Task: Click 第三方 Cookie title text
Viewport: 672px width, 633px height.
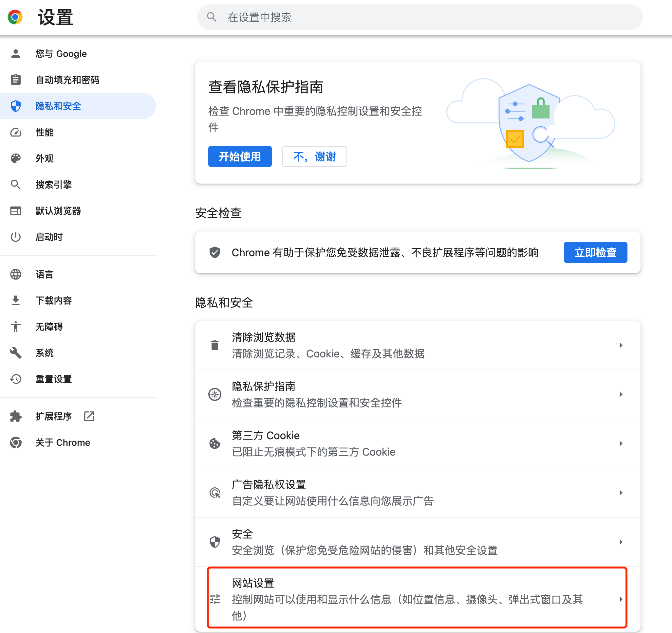Action: click(266, 435)
